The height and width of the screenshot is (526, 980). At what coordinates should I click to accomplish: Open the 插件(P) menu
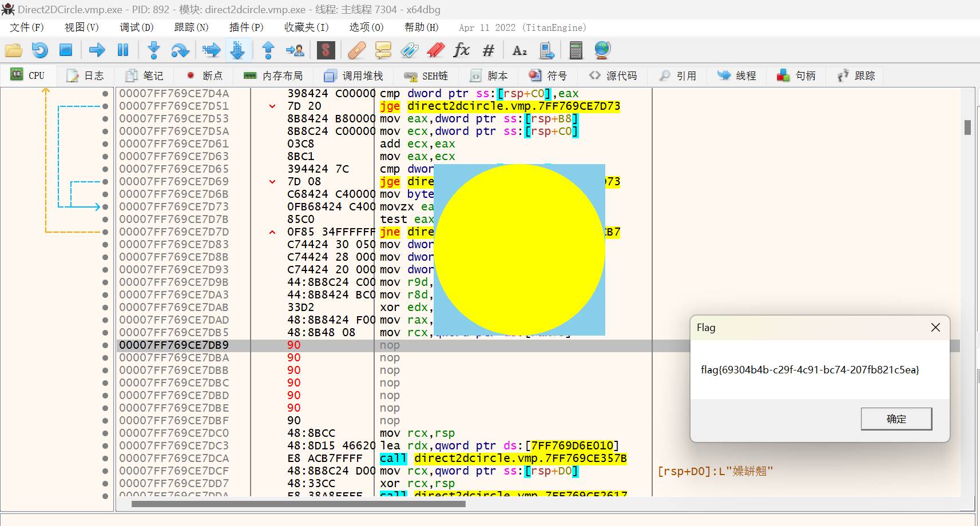246,27
